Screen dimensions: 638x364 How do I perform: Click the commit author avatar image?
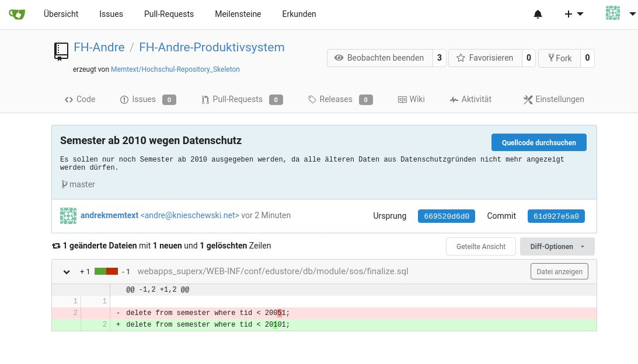pos(68,216)
